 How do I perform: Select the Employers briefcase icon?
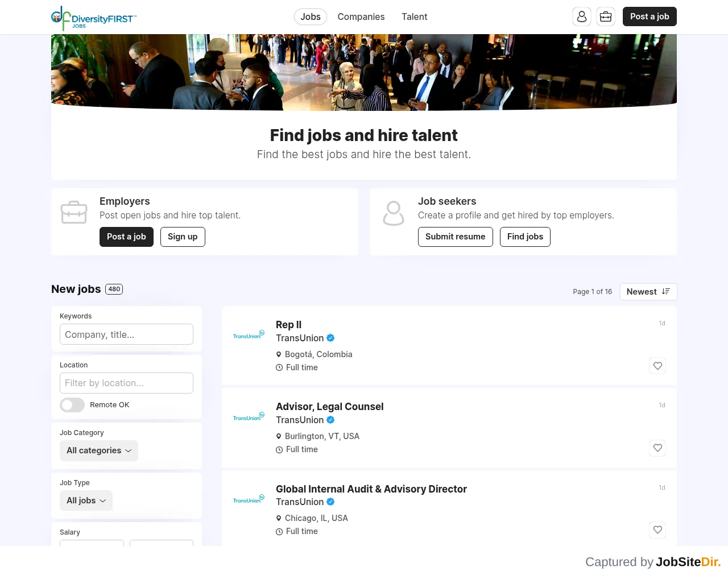74,212
